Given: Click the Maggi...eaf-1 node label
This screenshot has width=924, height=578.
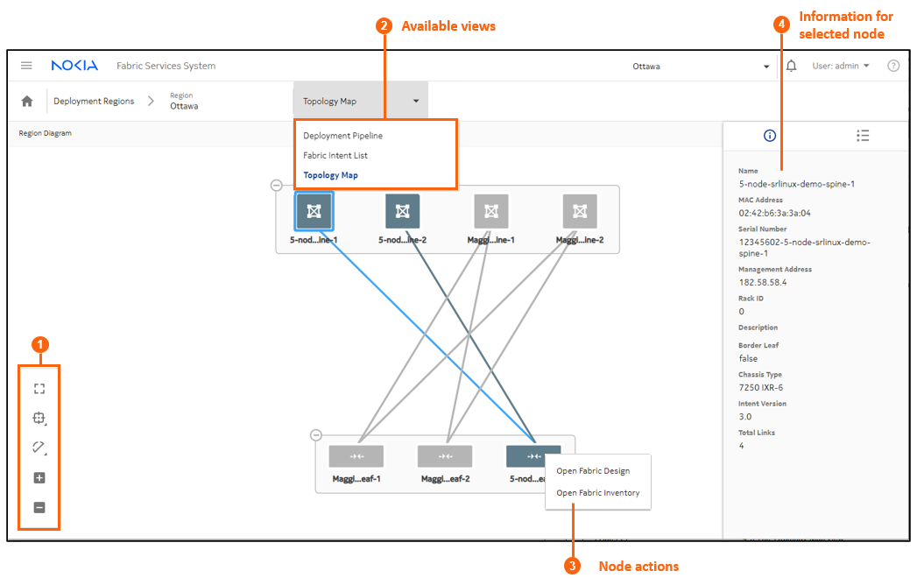Looking at the screenshot, I should pyautogui.click(x=356, y=479).
